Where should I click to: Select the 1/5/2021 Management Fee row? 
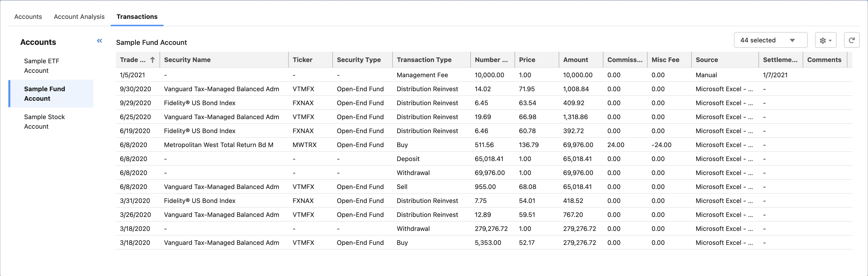pos(337,75)
